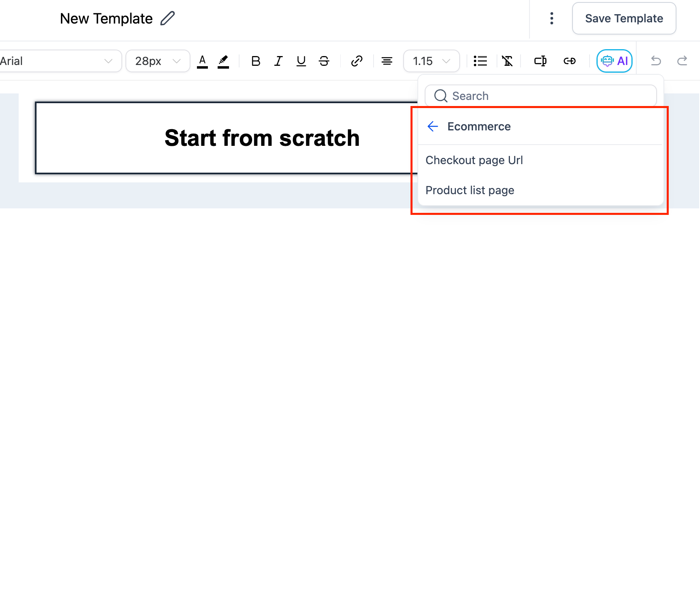The image size is (700, 615).
Task: Click the custom values merge tag icon
Action: pos(540,61)
